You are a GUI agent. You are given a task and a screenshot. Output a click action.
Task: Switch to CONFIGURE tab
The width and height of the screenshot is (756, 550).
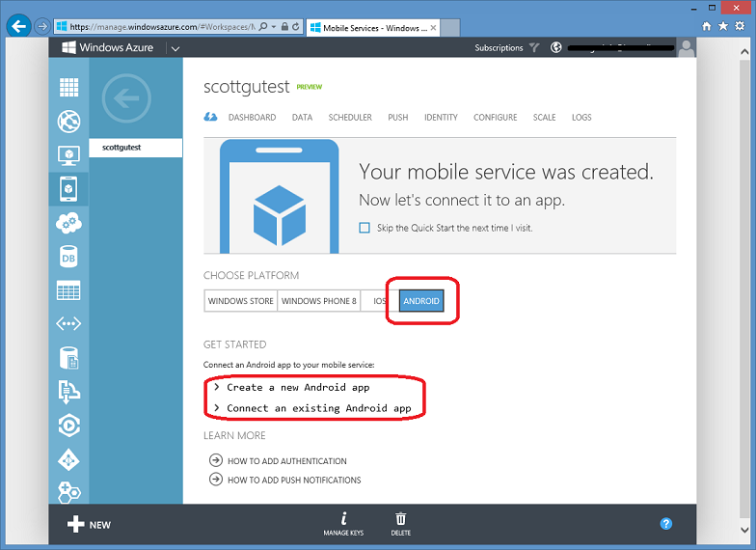tap(496, 118)
